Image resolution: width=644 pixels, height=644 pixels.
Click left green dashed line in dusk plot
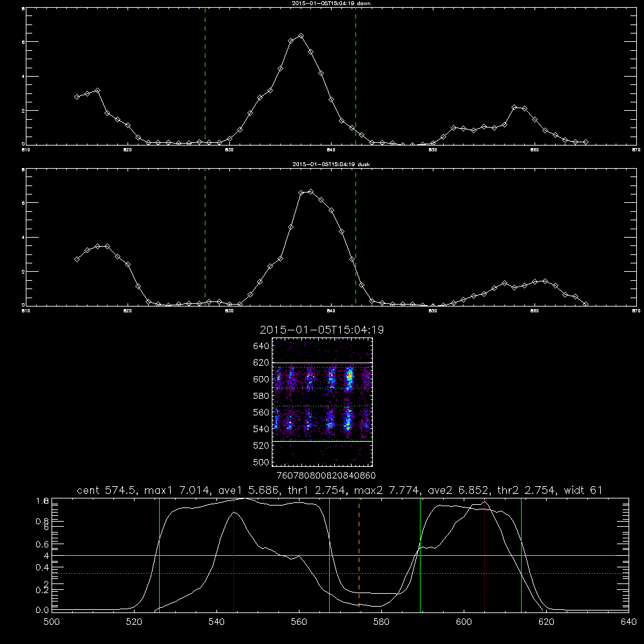coord(205,237)
